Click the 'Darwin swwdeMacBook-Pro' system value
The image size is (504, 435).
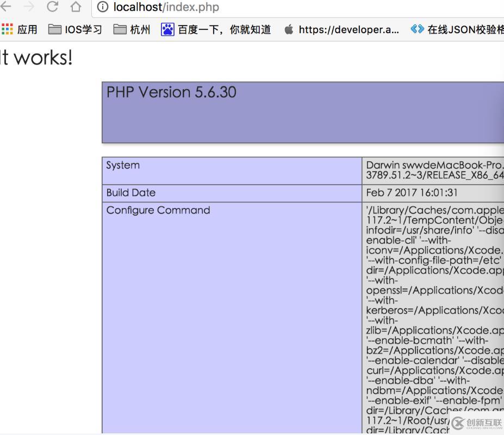click(434, 165)
